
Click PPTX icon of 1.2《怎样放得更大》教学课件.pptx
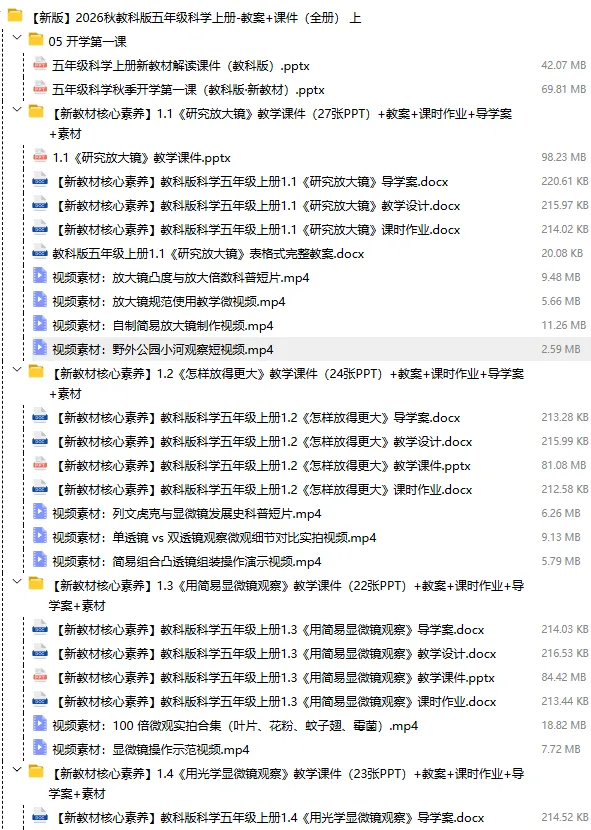tap(40, 464)
